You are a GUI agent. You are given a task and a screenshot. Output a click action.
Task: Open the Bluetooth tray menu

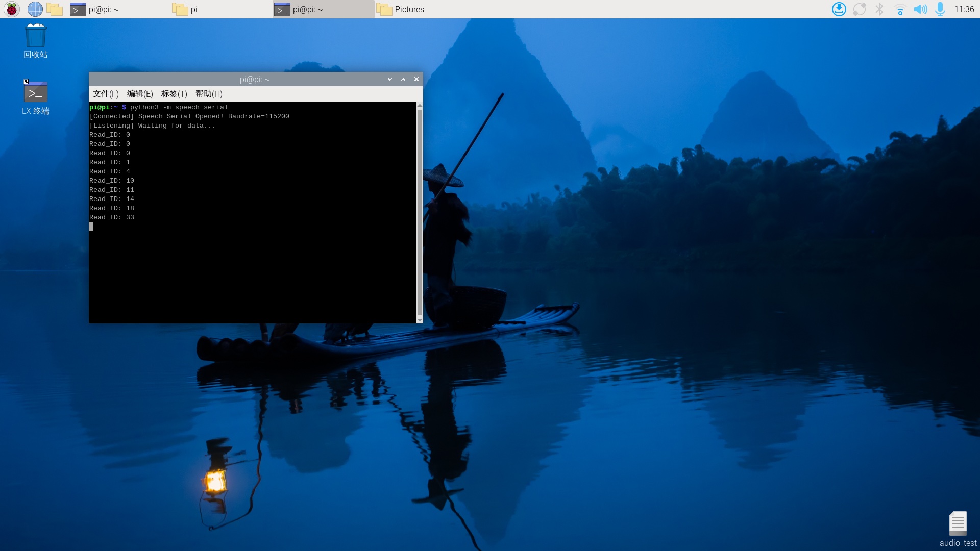coord(879,9)
